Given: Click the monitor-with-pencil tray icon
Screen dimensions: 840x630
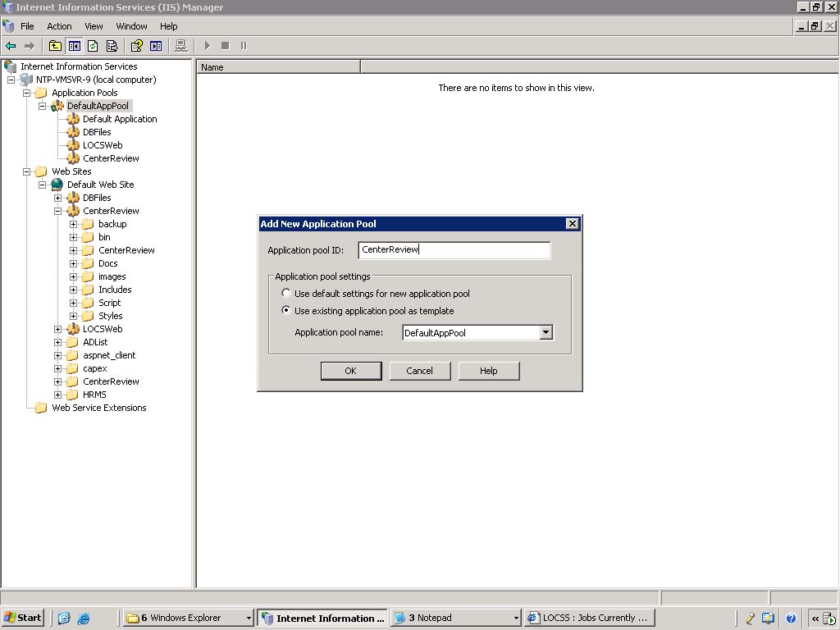Looking at the screenshot, I should point(768,618).
